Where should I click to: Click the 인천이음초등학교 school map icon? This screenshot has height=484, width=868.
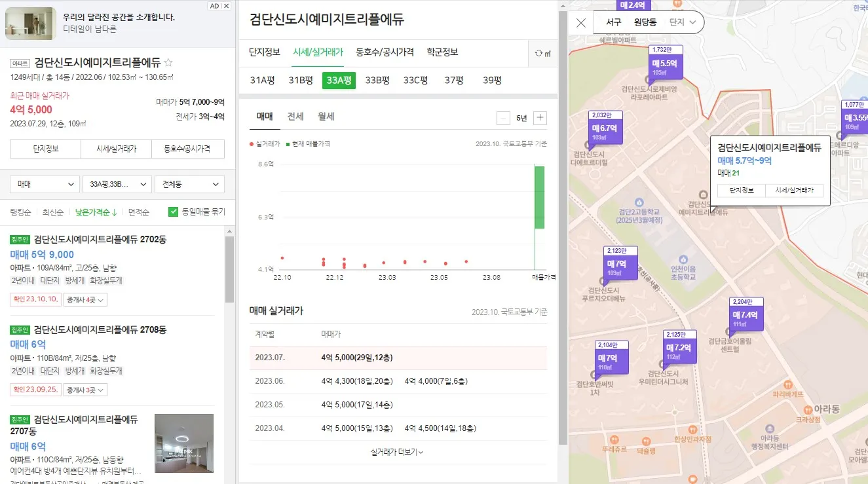pos(684,260)
